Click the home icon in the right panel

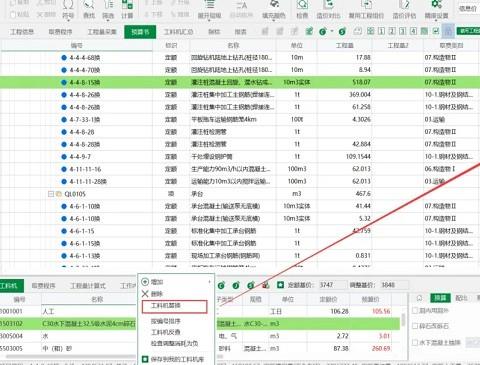(x=419, y=298)
